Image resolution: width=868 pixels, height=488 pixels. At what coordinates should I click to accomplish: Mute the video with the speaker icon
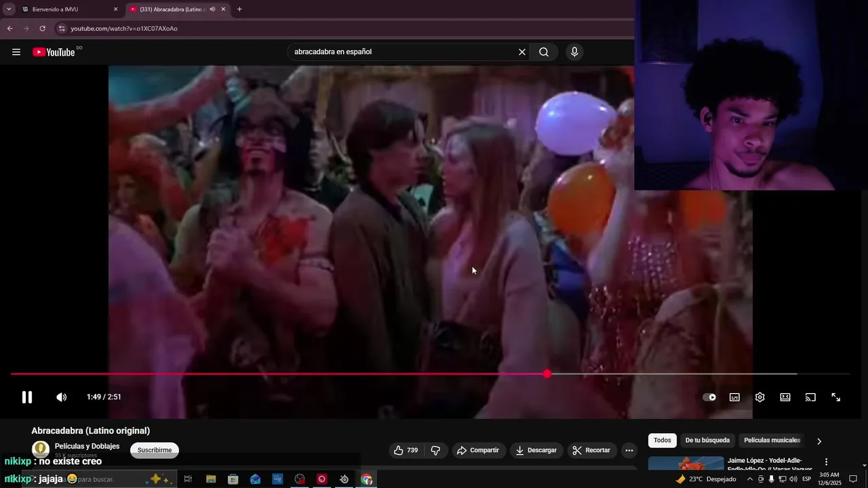(x=61, y=397)
